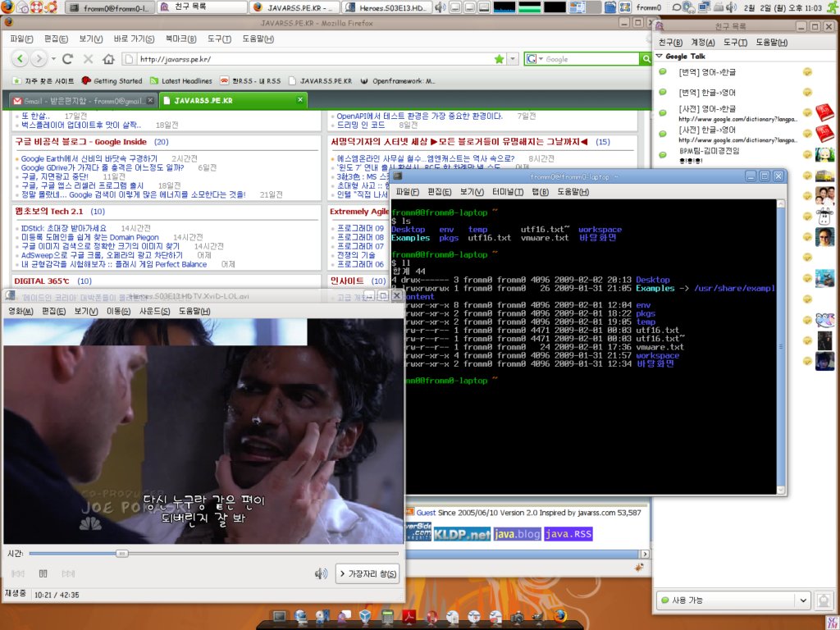This screenshot has height=630, width=840.
Task: Open the Firefox 북마크 menu
Action: click(180, 39)
